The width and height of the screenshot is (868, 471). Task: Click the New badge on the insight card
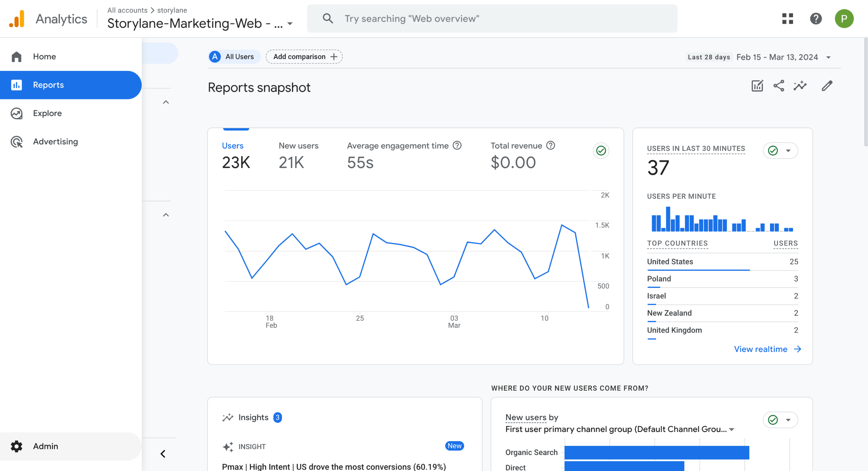click(x=454, y=446)
